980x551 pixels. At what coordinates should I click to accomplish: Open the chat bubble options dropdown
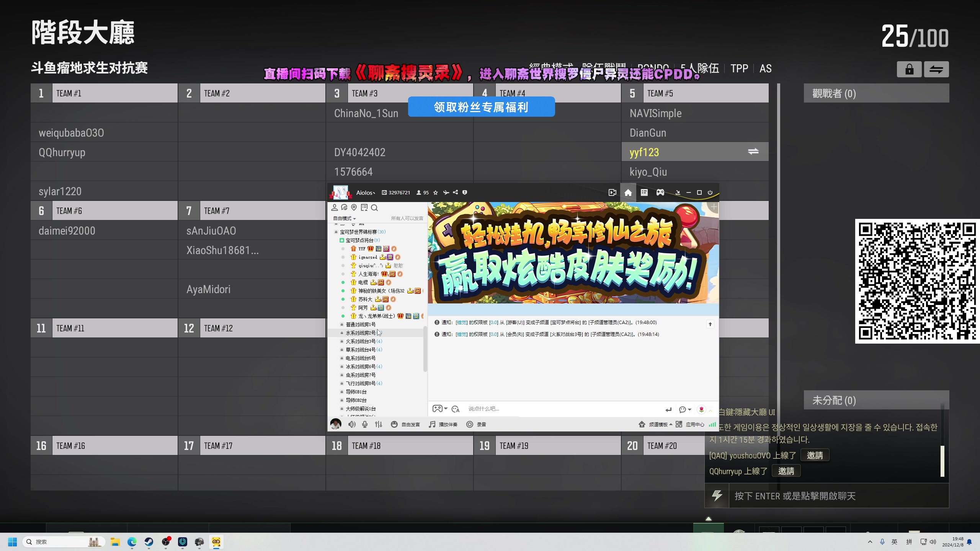click(x=684, y=409)
